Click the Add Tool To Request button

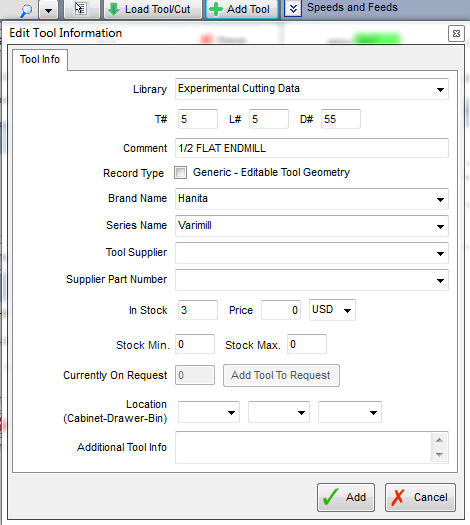click(281, 376)
